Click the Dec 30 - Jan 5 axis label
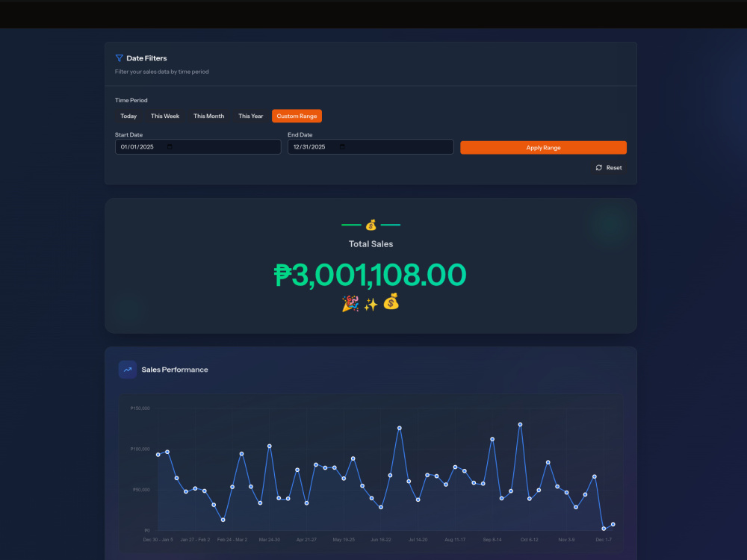The height and width of the screenshot is (560, 747). pos(158,540)
